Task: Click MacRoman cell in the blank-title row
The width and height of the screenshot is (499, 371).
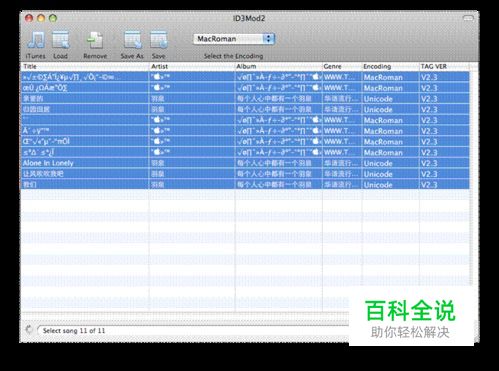Action: click(391, 120)
